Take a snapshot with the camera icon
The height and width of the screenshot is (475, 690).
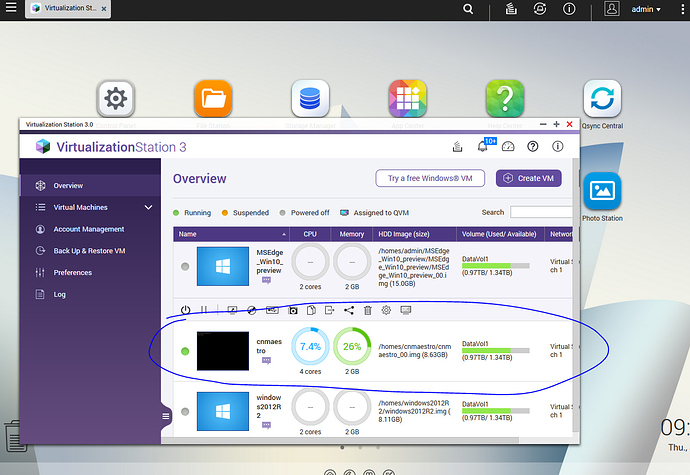293,310
